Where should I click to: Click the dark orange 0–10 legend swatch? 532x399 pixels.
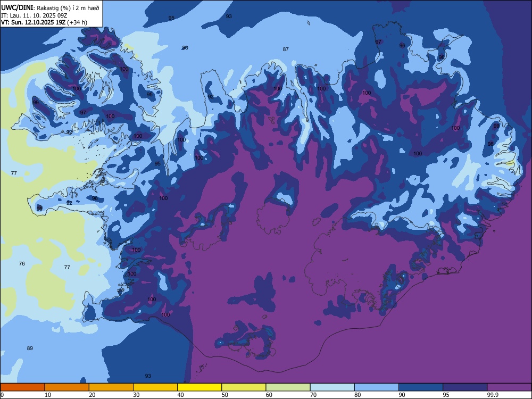[x=22, y=387]
